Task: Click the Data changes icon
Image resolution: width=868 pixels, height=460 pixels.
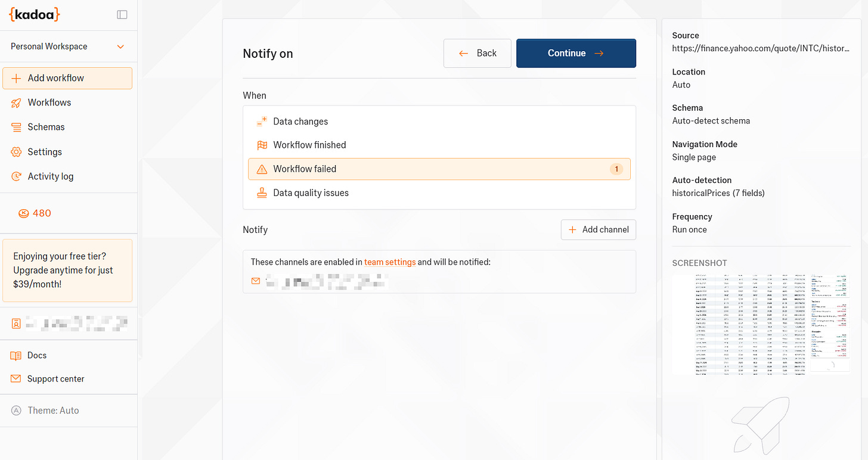Action: tap(261, 121)
